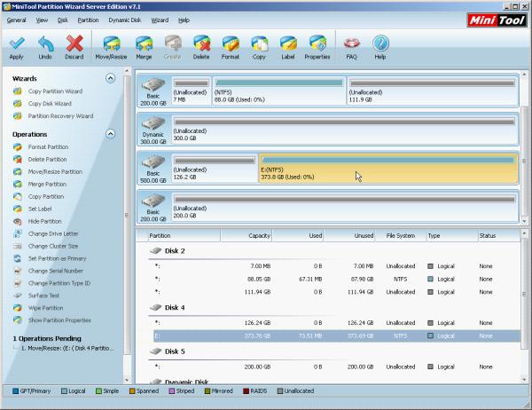Select the 111.9 GB unallocated block
This screenshot has width=532, height=410.
tap(433, 91)
